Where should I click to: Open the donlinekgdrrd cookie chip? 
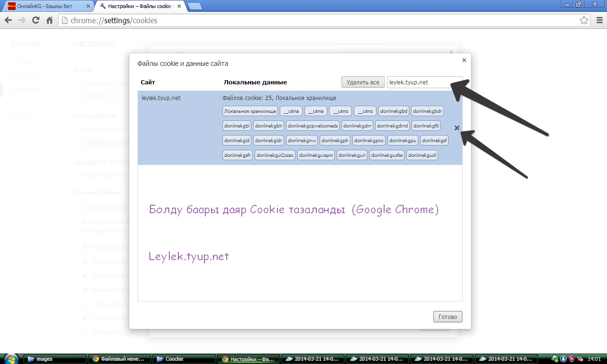pyautogui.click(x=393, y=126)
